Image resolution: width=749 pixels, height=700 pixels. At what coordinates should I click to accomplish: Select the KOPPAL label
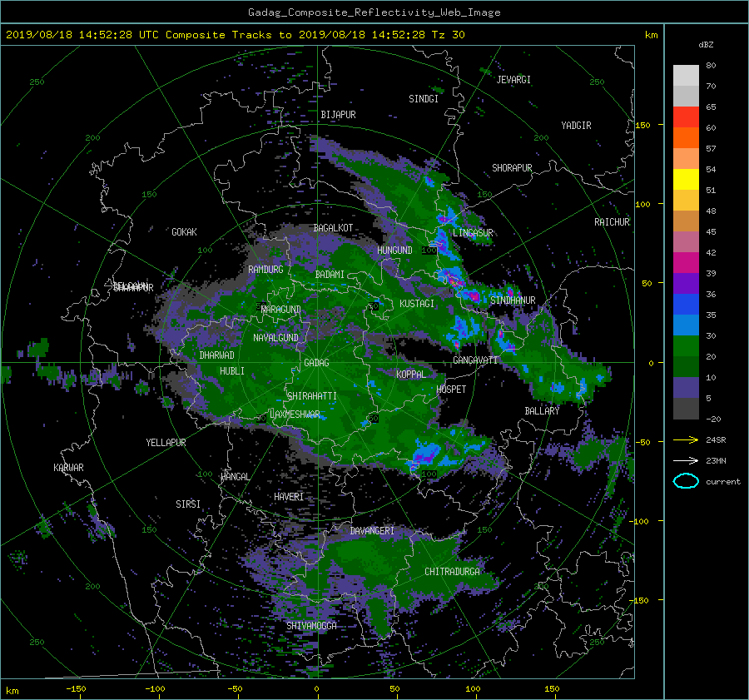point(411,375)
